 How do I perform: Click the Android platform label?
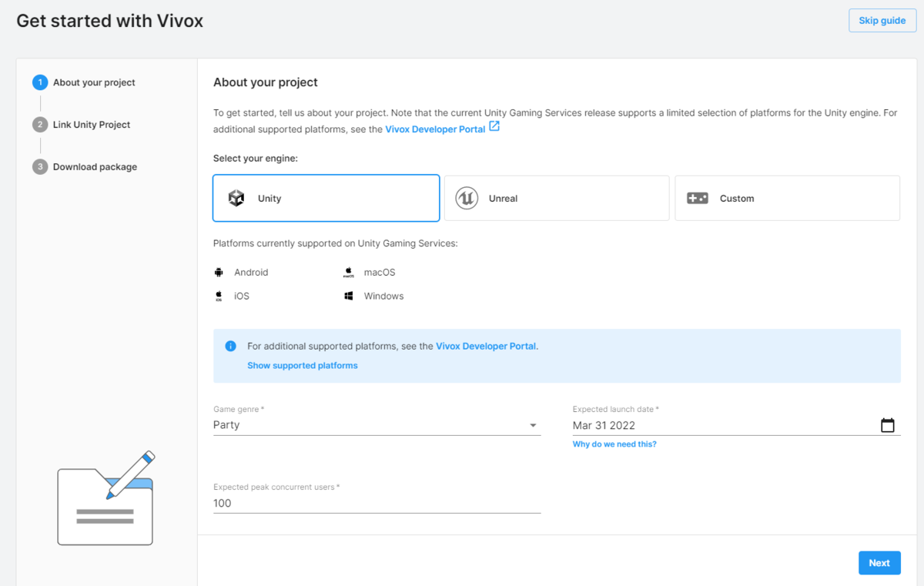click(x=251, y=273)
